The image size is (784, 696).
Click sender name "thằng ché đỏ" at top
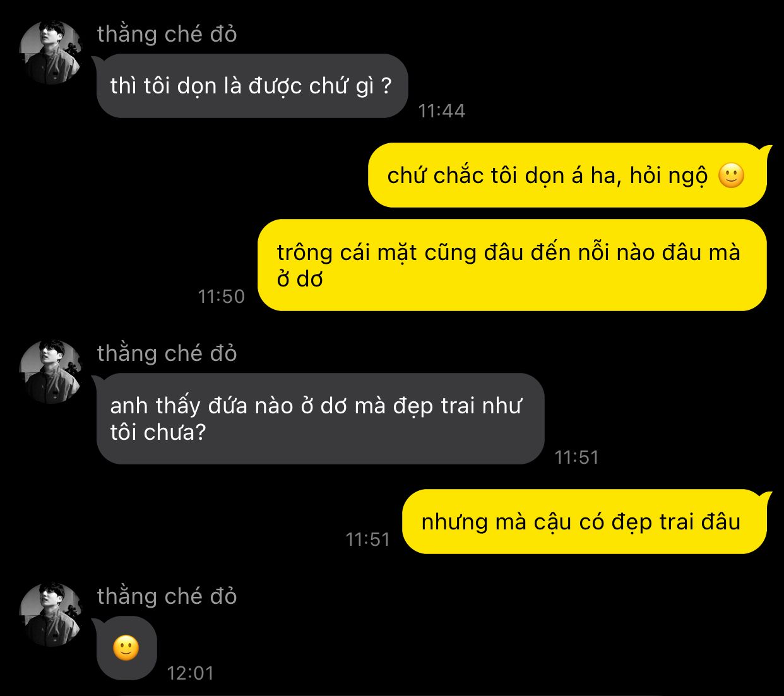[167, 34]
